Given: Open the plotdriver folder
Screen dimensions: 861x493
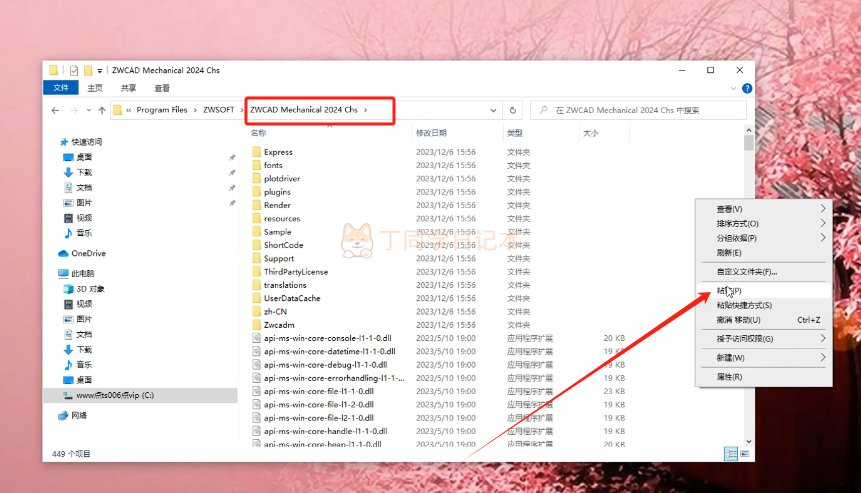Looking at the screenshot, I should pyautogui.click(x=282, y=178).
